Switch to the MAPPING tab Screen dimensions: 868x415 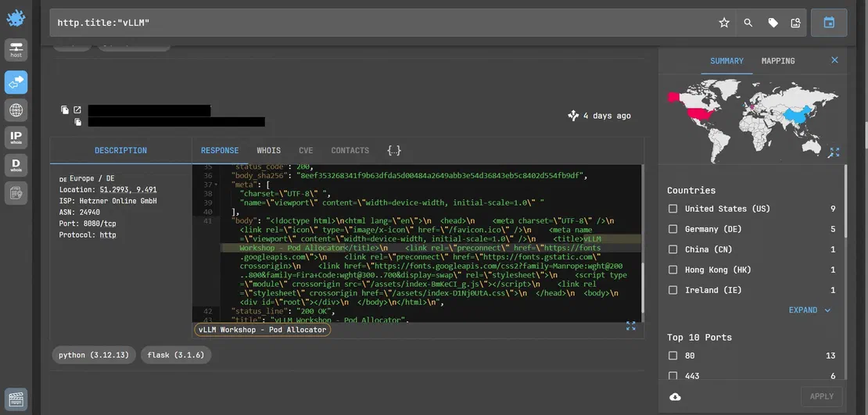[778, 61]
